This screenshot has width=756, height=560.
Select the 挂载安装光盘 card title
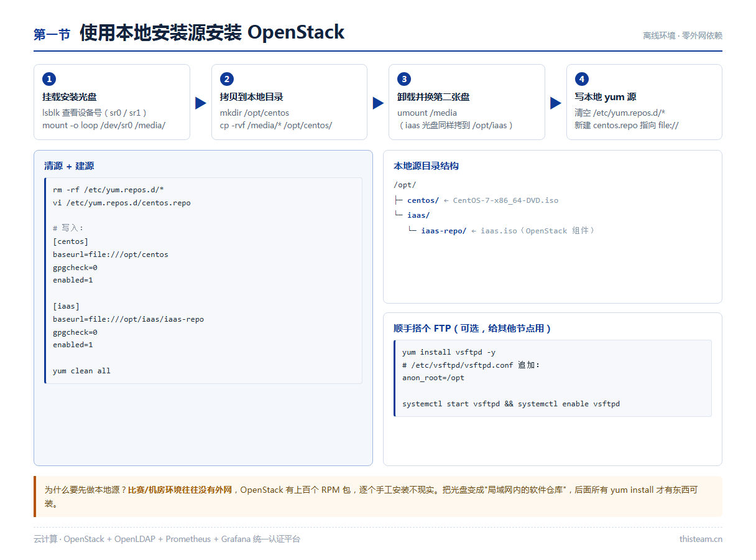pos(69,97)
